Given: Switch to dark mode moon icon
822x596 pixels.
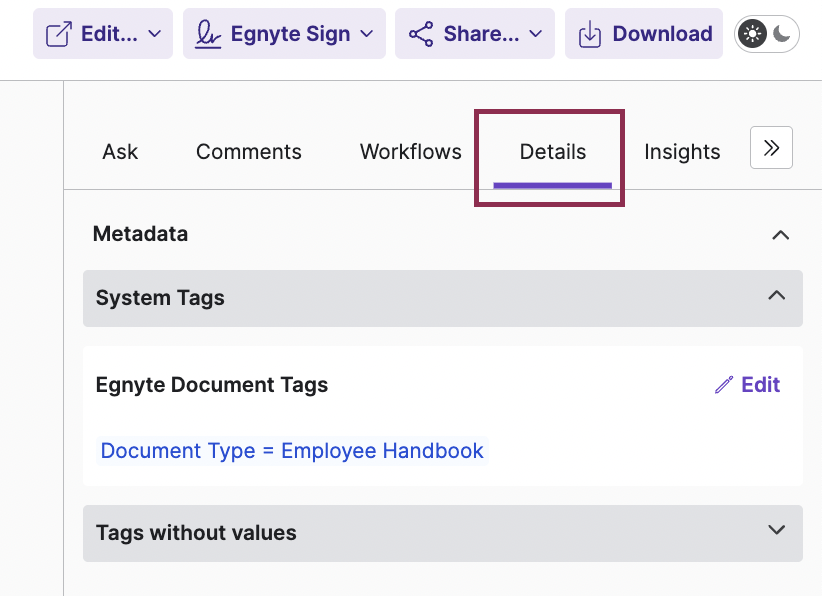Looking at the screenshot, I should pyautogui.click(x=782, y=34).
